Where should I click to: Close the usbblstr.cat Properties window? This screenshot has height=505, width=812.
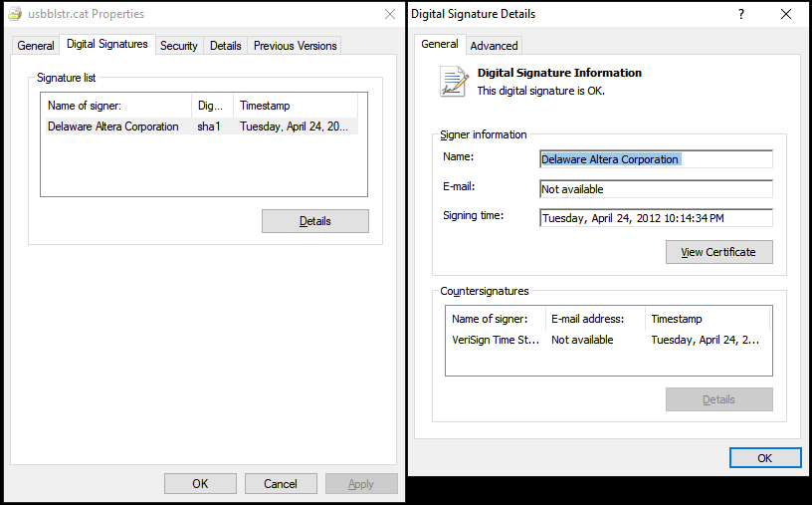pos(390,14)
